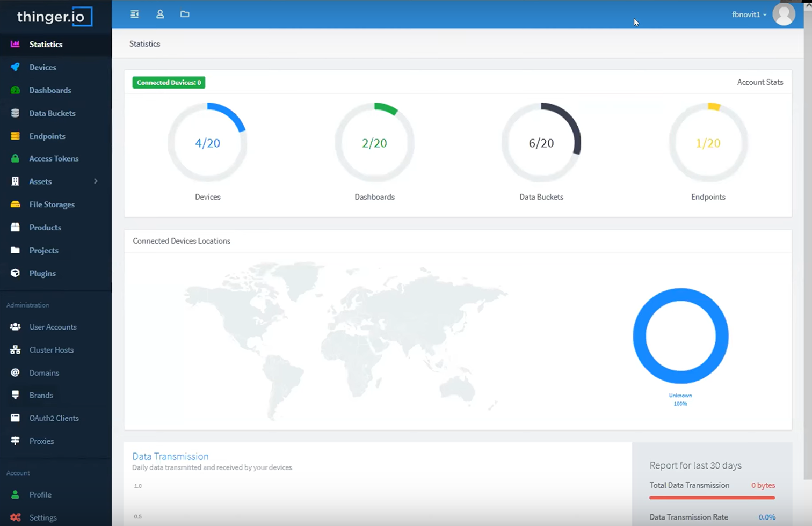The width and height of the screenshot is (812, 526).
Task: Click the user avatar picture
Action: pos(784,14)
